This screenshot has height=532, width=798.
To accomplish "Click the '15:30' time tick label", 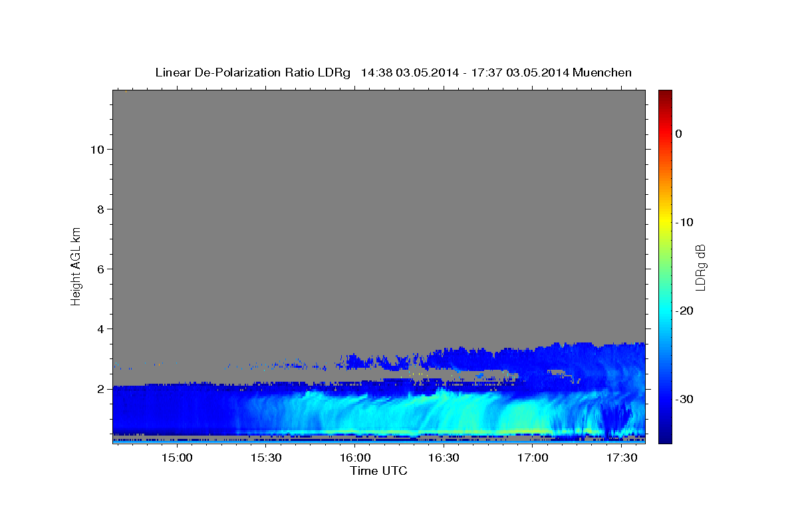I will coord(266,458).
